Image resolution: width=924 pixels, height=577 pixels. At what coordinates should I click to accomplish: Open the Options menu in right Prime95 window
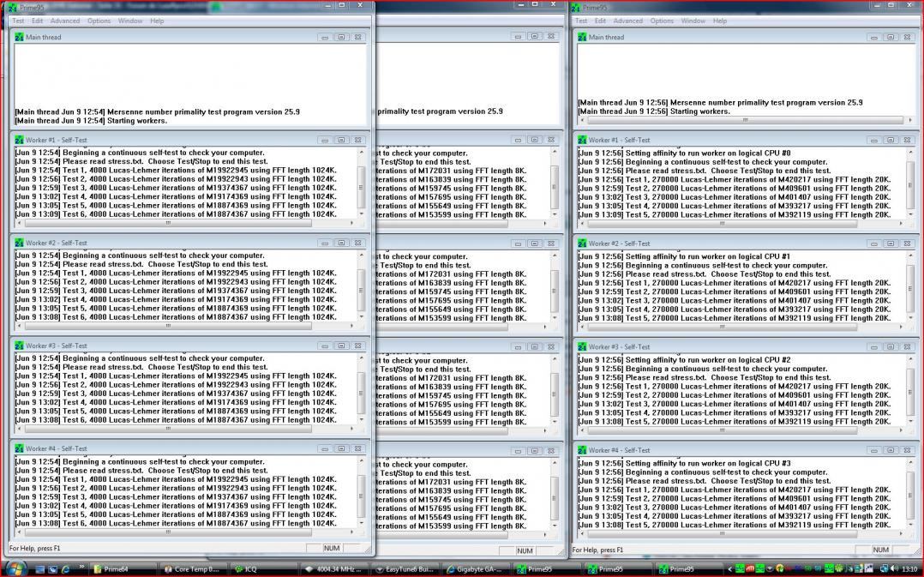pyautogui.click(x=662, y=21)
